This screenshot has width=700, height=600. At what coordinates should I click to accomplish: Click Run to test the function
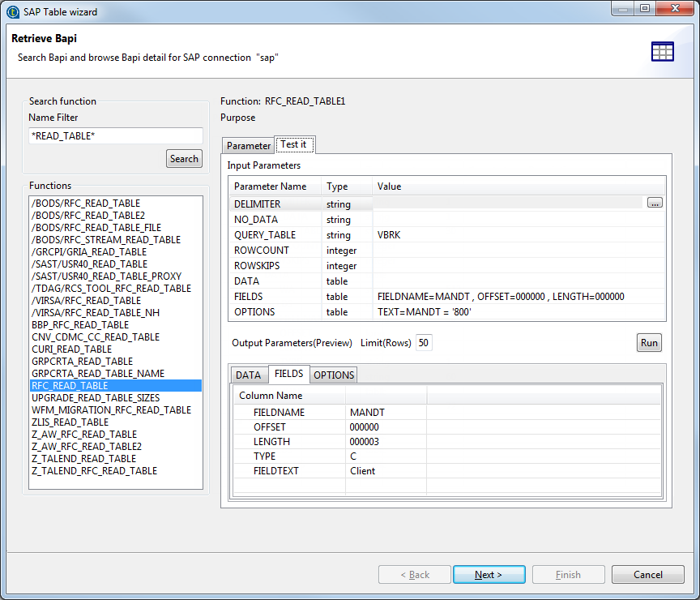(x=649, y=343)
